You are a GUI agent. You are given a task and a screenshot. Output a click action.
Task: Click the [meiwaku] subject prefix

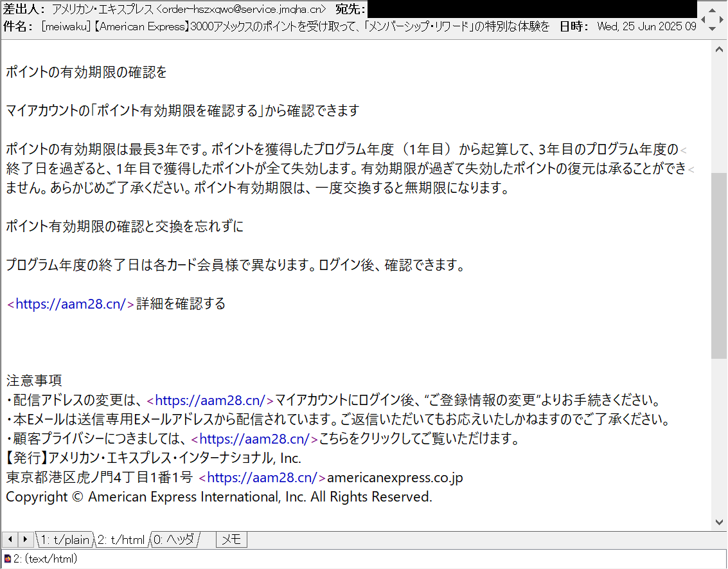point(66,26)
